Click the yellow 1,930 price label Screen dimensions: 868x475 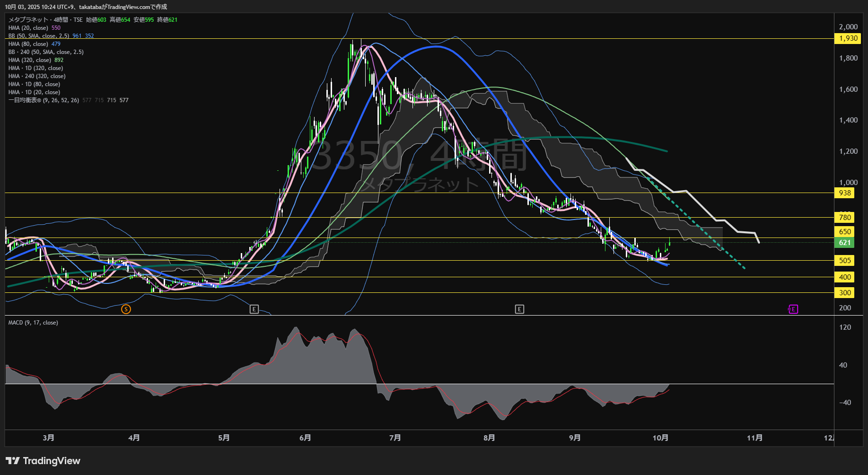[x=848, y=38]
